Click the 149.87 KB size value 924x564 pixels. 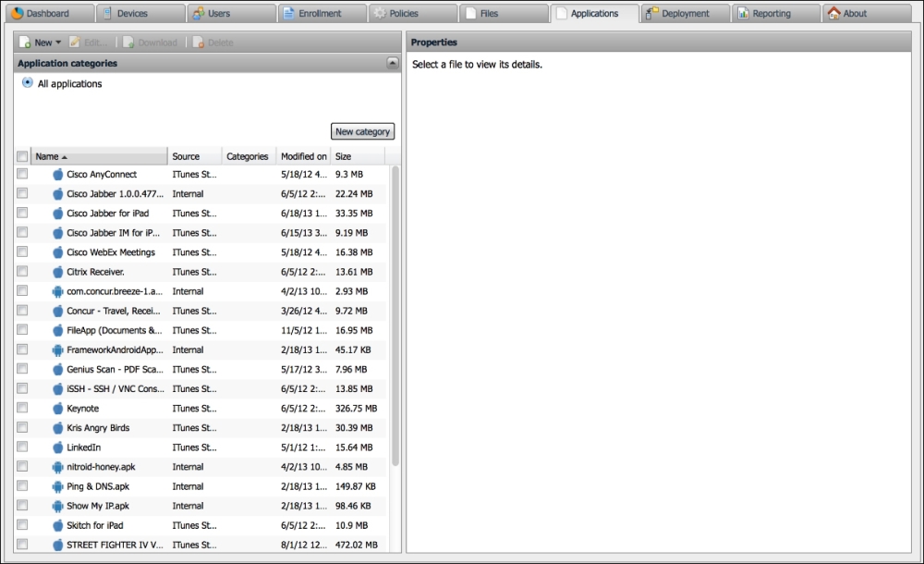(x=356, y=486)
